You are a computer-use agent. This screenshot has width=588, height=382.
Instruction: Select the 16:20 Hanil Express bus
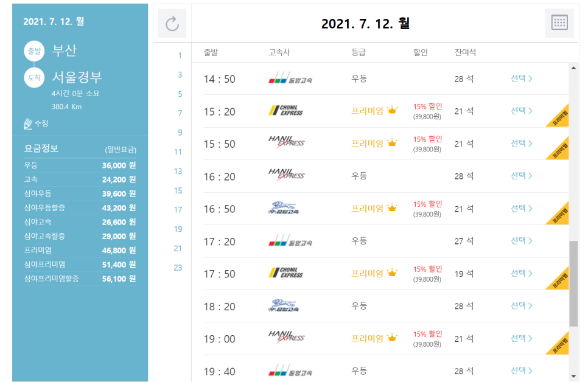pyautogui.click(x=521, y=176)
